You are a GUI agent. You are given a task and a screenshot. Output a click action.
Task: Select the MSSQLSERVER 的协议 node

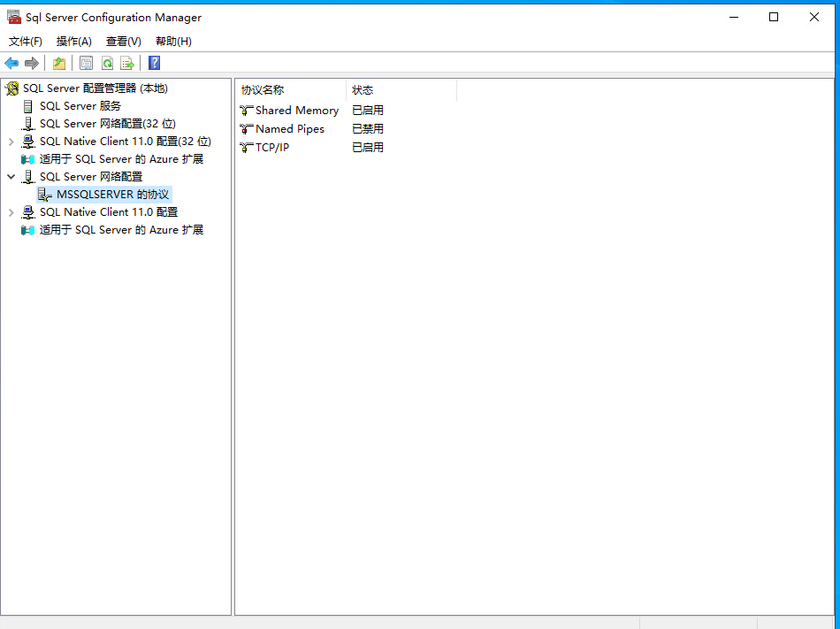tap(112, 195)
